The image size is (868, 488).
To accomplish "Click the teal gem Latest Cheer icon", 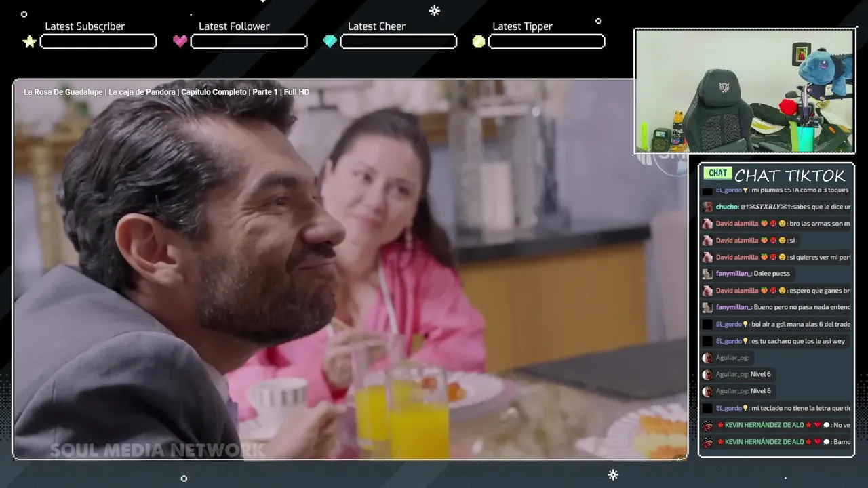I will [330, 41].
